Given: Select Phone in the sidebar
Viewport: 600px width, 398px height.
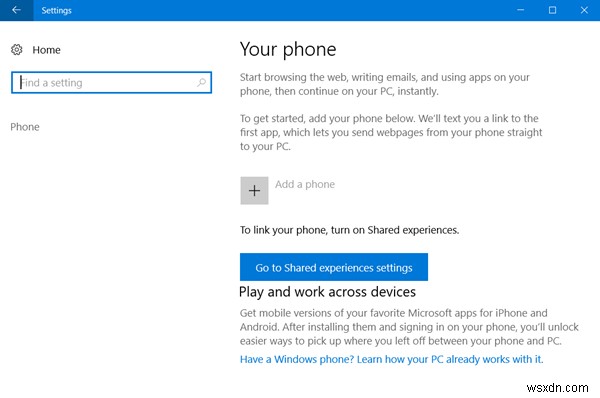Looking at the screenshot, I should click(x=25, y=127).
